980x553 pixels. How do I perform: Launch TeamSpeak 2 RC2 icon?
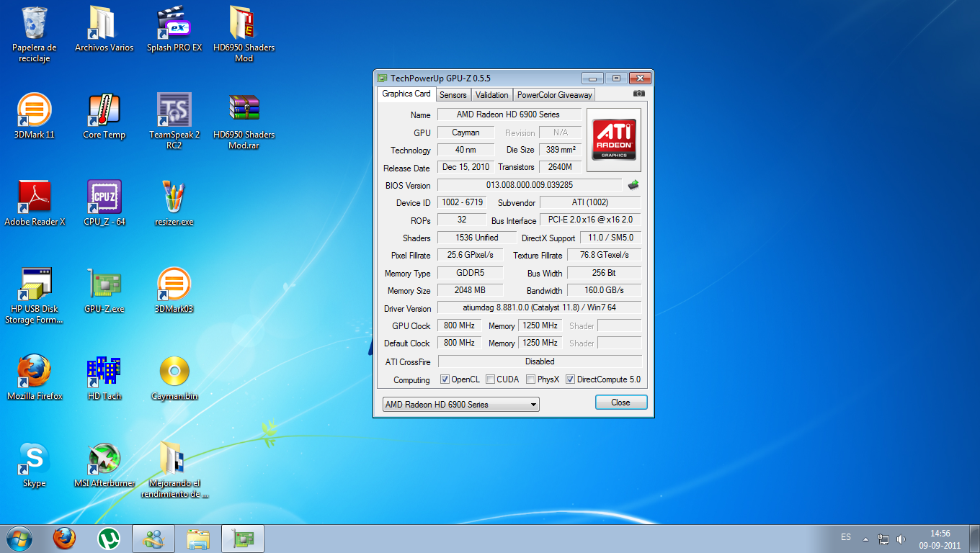point(174,120)
